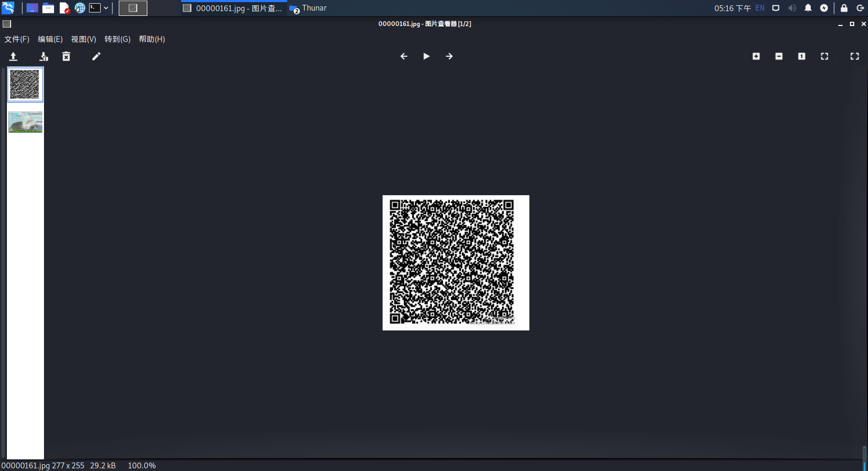Open the text editor launcher in panel

(65, 8)
